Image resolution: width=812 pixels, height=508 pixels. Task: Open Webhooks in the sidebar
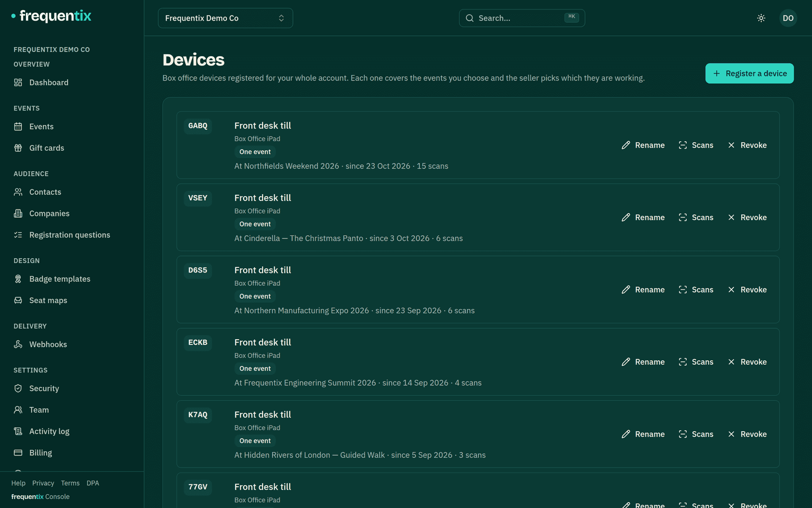(x=72, y=344)
